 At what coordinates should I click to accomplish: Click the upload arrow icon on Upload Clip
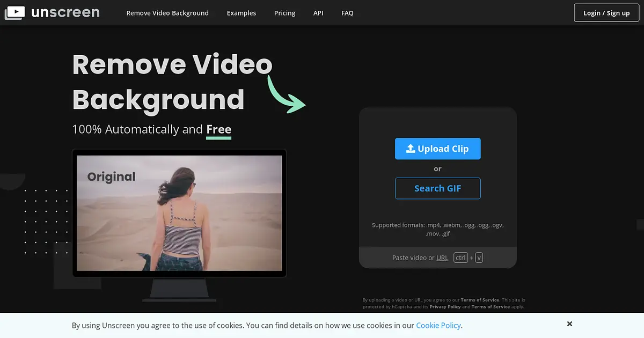pyautogui.click(x=411, y=149)
